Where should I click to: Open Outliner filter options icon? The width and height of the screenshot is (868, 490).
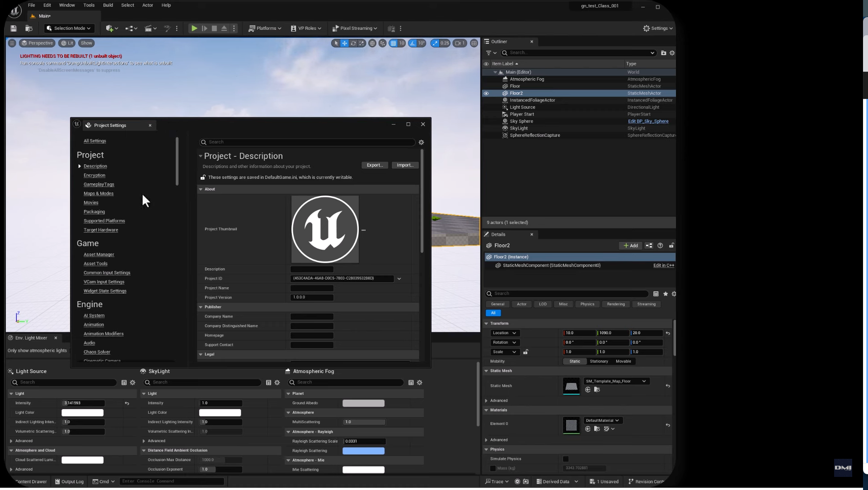(x=491, y=53)
